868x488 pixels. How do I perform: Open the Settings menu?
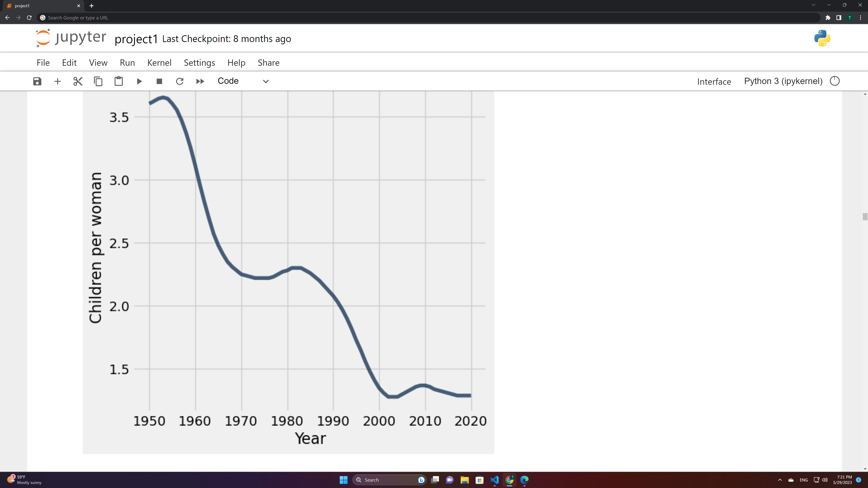(199, 63)
